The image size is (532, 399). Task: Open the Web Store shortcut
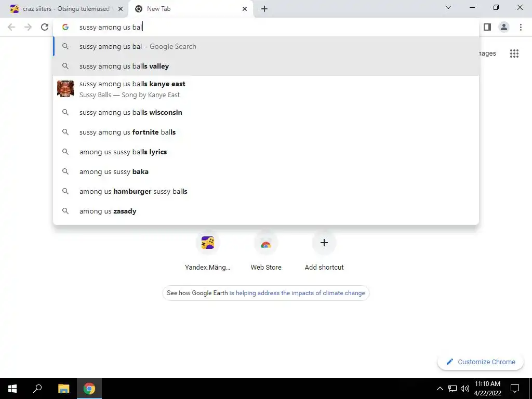266,251
